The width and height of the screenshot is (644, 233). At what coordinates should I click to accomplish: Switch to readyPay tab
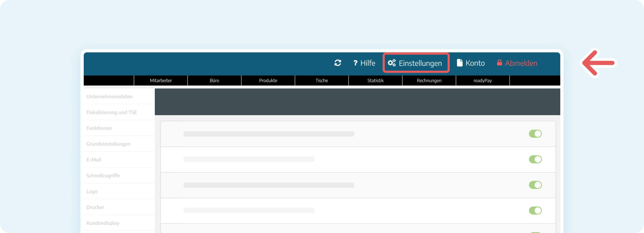point(483,81)
